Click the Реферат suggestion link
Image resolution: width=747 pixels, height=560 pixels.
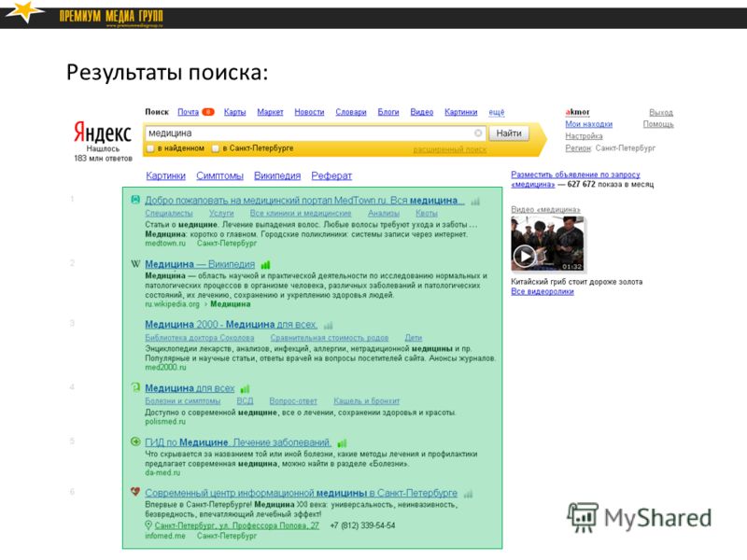[x=331, y=175]
